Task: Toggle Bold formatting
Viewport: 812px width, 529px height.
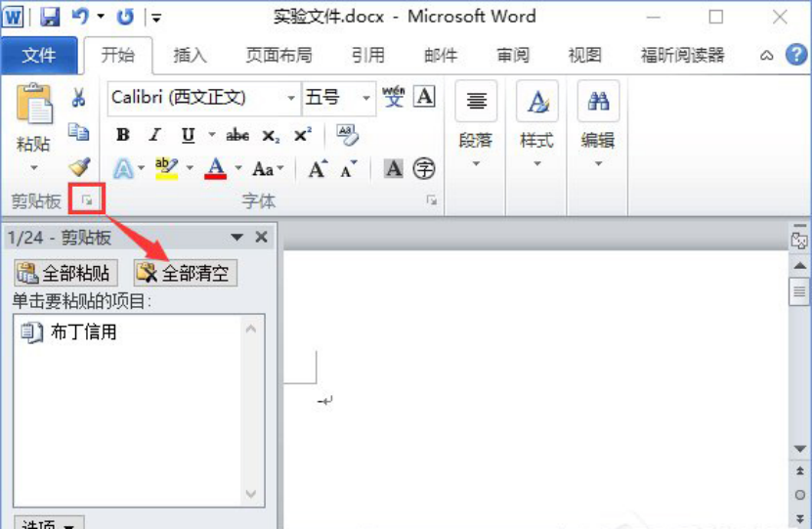Action: pyautogui.click(x=123, y=135)
